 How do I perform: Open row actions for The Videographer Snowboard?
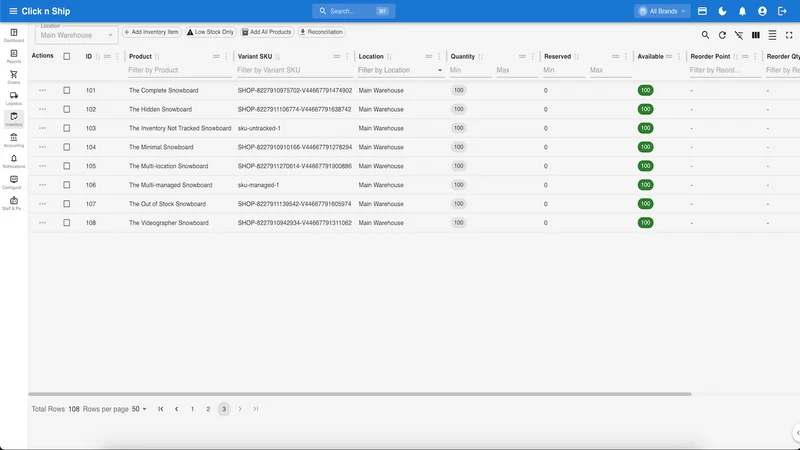42,222
